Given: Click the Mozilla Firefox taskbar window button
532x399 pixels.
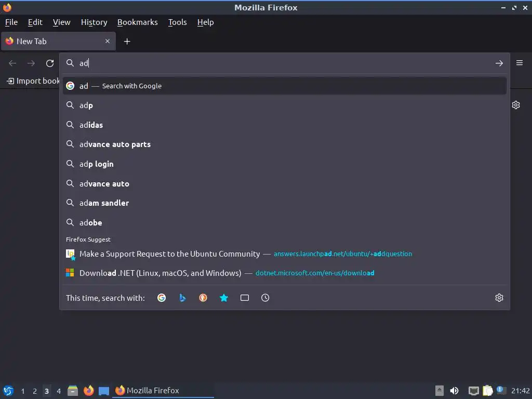Looking at the screenshot, I should (x=163, y=391).
